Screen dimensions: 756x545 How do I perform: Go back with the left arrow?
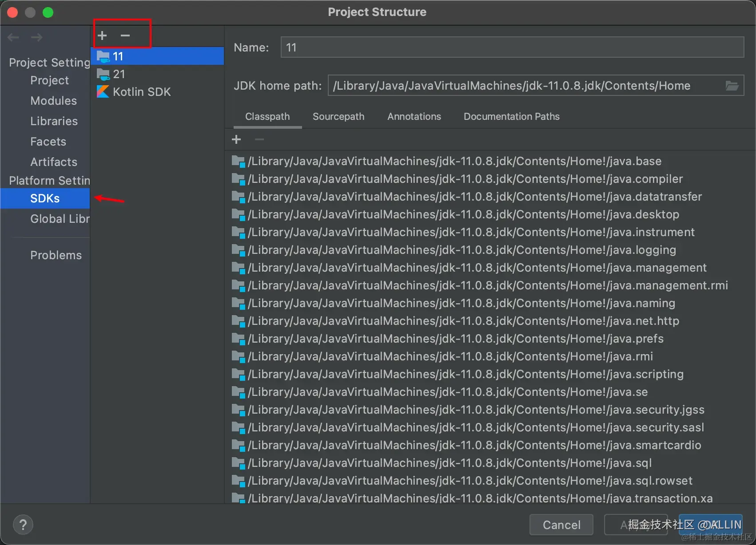click(x=13, y=37)
